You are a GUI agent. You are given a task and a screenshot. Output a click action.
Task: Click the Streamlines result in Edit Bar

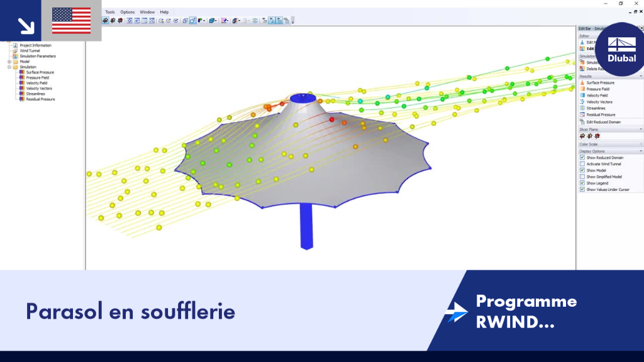596,108
